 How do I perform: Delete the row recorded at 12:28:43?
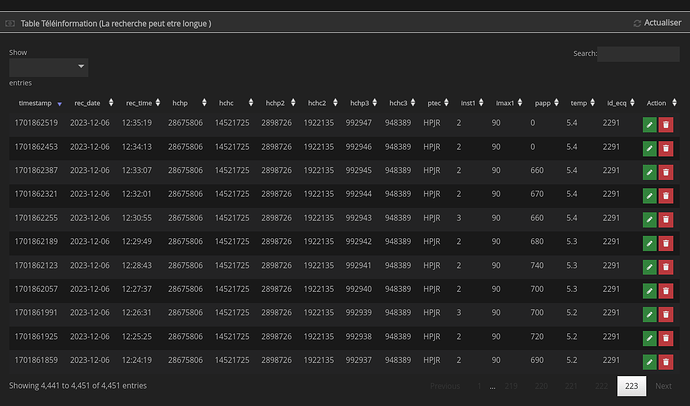click(x=666, y=267)
